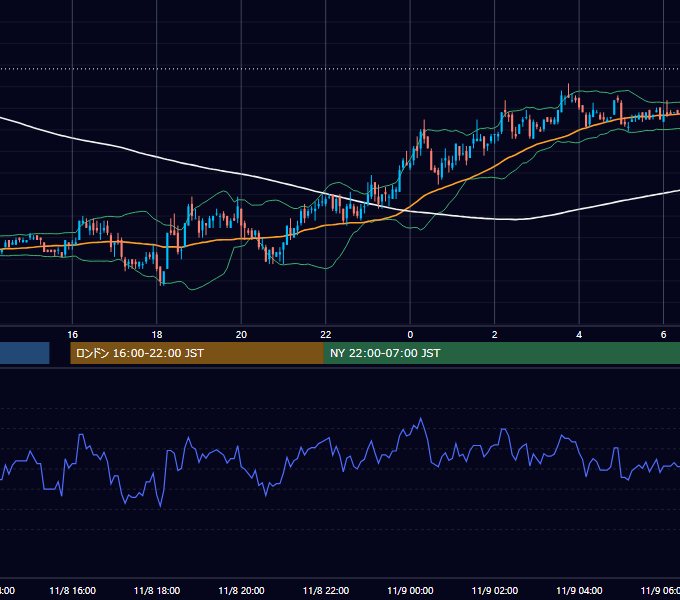Click the 11/9 00:00 date label
The width and height of the screenshot is (680, 600).
(410, 590)
